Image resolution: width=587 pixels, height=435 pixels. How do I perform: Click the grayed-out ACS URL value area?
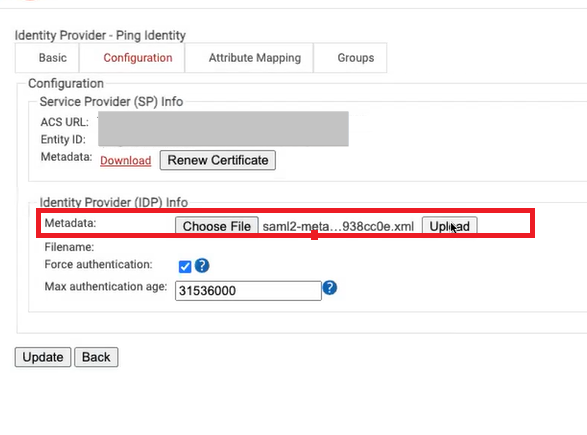pyautogui.click(x=223, y=128)
